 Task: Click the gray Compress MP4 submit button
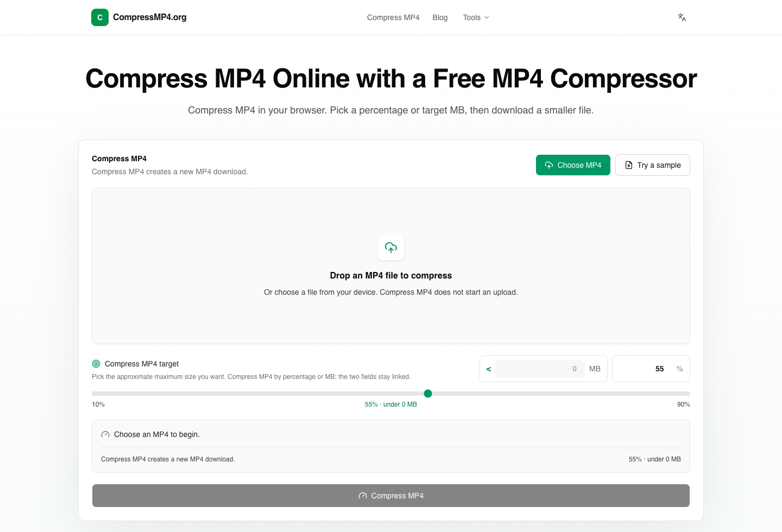point(391,496)
